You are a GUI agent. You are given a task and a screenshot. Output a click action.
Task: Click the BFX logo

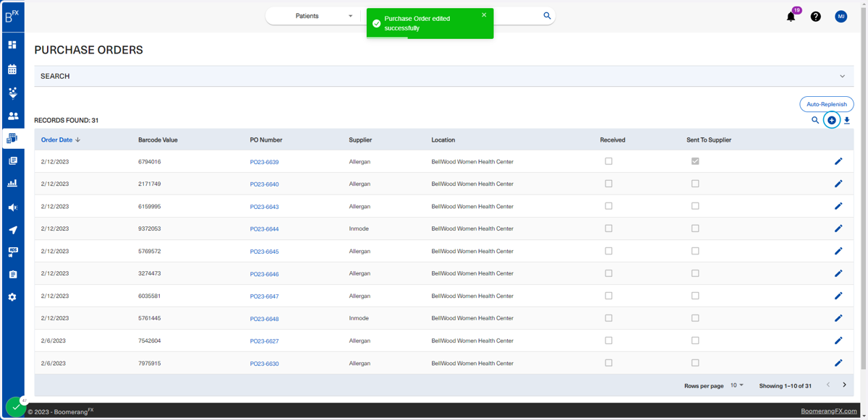[x=12, y=16]
